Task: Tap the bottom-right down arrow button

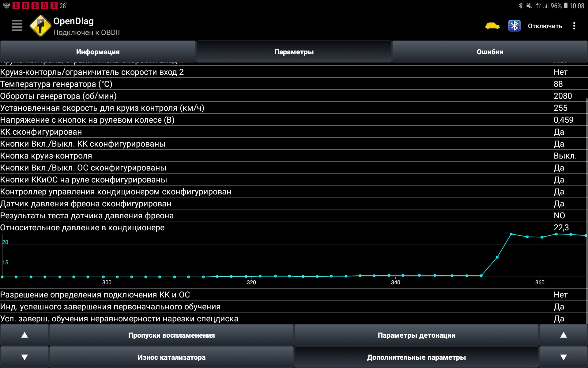Action: coord(563,357)
